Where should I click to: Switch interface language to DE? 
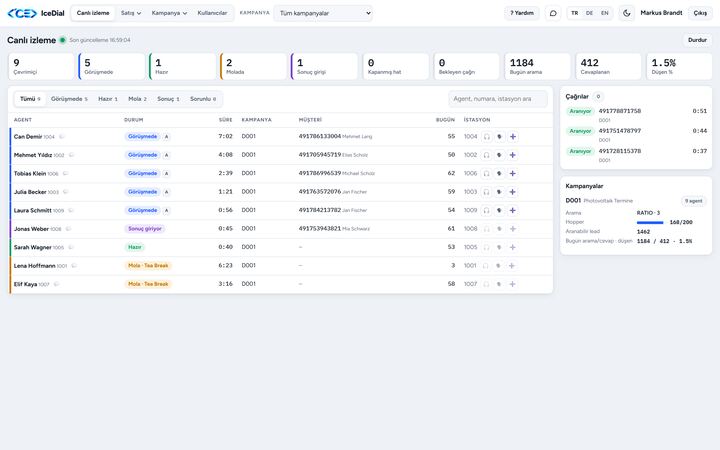click(590, 13)
